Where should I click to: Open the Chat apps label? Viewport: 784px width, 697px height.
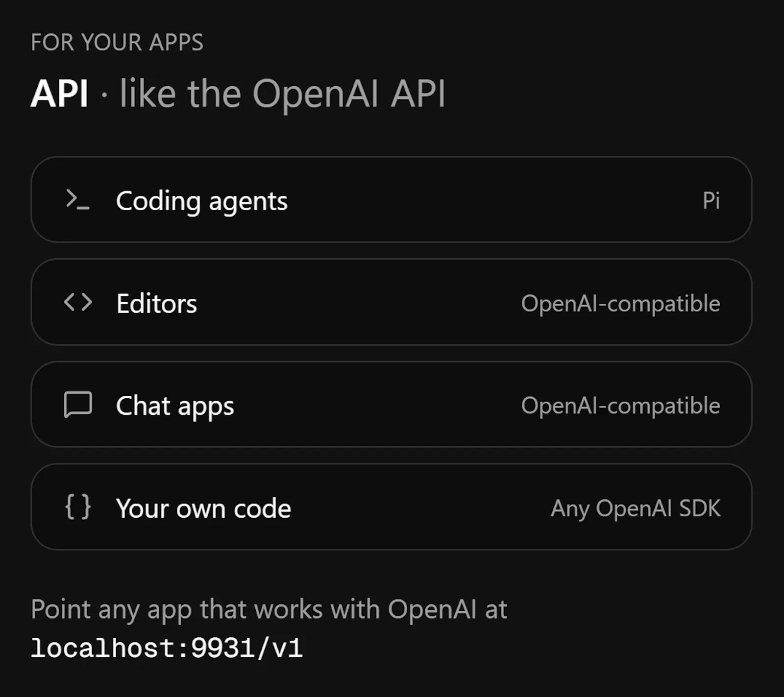[175, 407]
